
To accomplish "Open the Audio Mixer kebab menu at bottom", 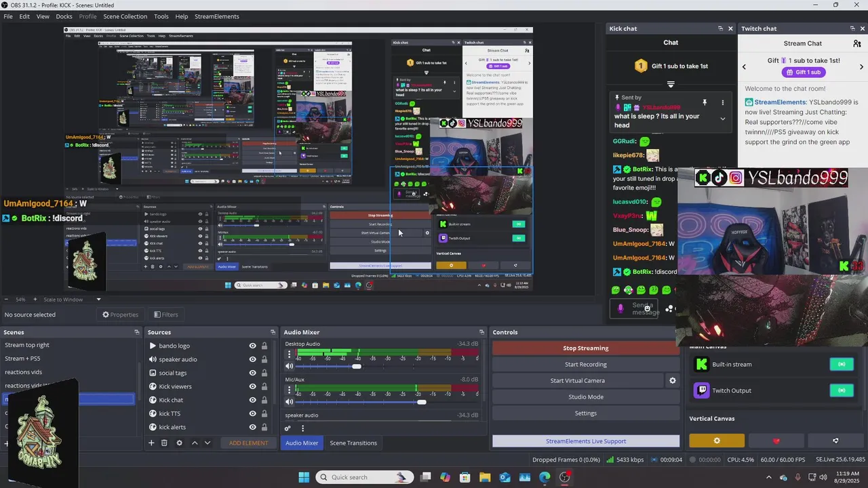I will coord(302,428).
